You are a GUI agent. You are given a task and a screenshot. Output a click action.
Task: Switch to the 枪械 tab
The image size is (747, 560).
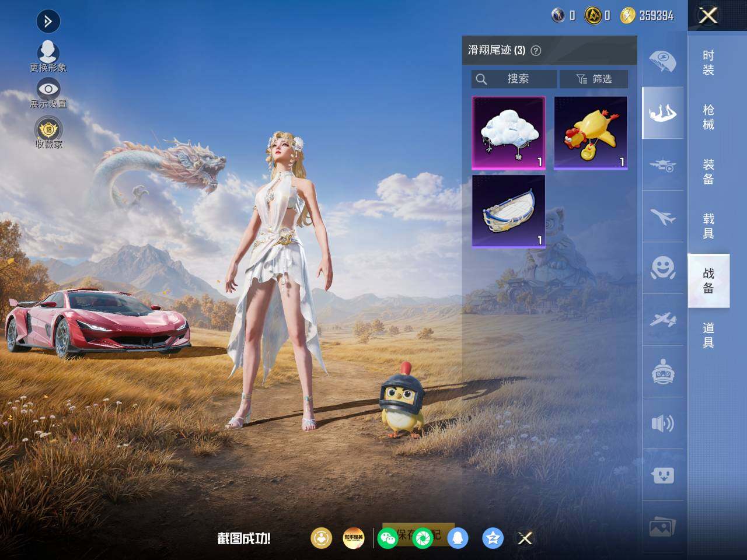click(x=708, y=117)
